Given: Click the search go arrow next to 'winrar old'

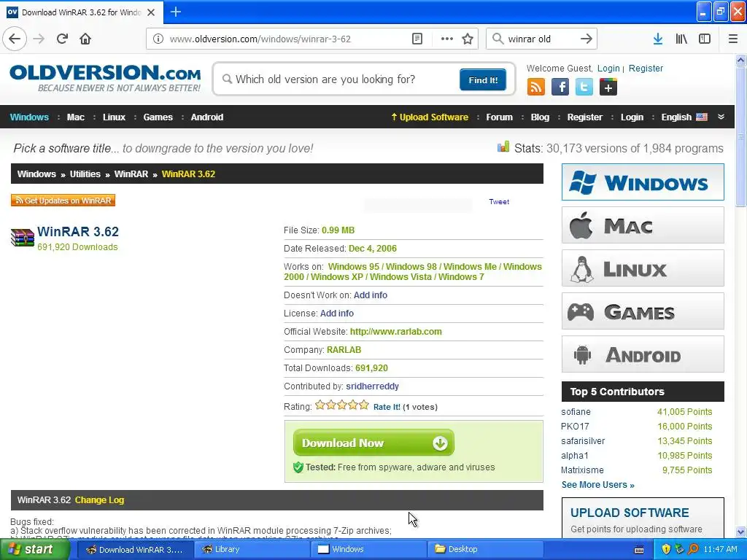Looking at the screenshot, I should point(586,39).
